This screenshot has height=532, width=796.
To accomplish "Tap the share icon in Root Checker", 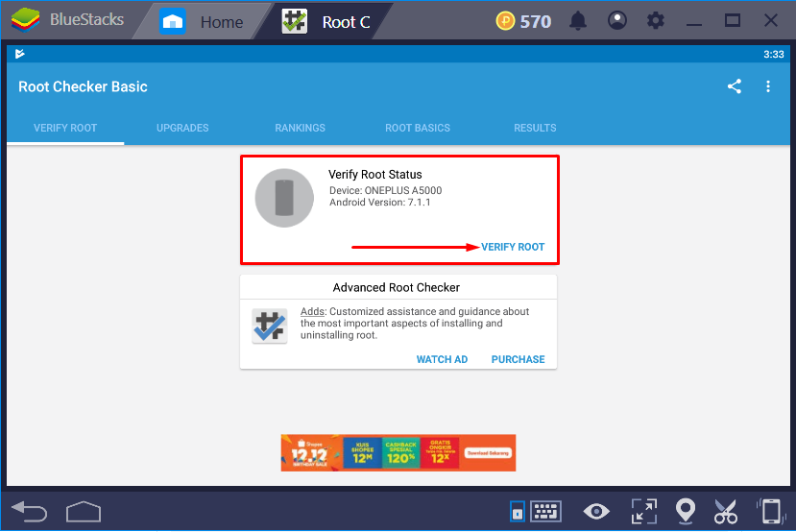I will [x=734, y=86].
